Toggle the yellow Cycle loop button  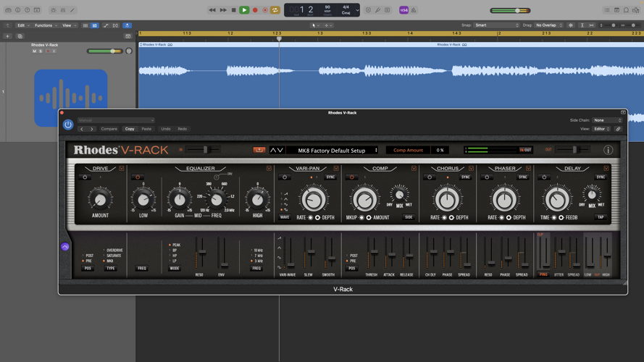click(x=275, y=10)
